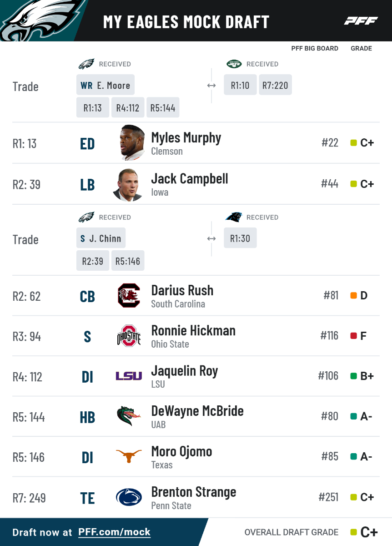Click Jack Campbell's headshot photo
Viewport: 392px width, 546px height.
[129, 184]
